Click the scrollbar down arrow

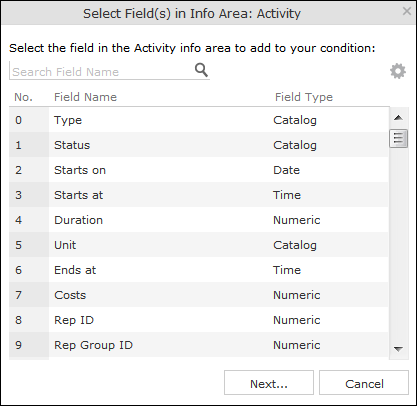click(398, 349)
